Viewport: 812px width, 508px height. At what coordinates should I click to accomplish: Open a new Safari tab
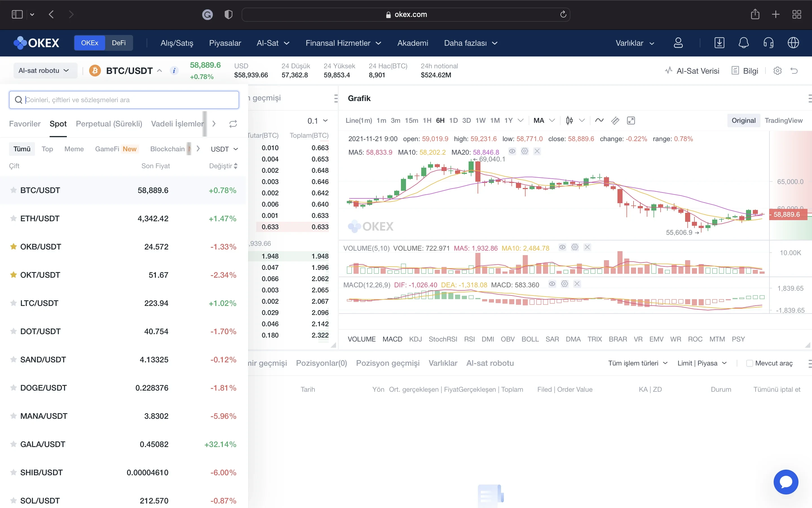coord(775,14)
